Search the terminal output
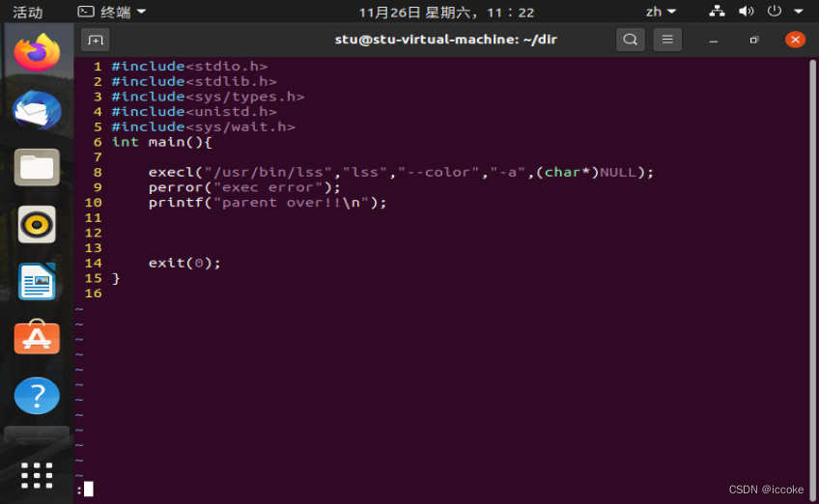Image resolution: width=819 pixels, height=504 pixels. point(631,40)
